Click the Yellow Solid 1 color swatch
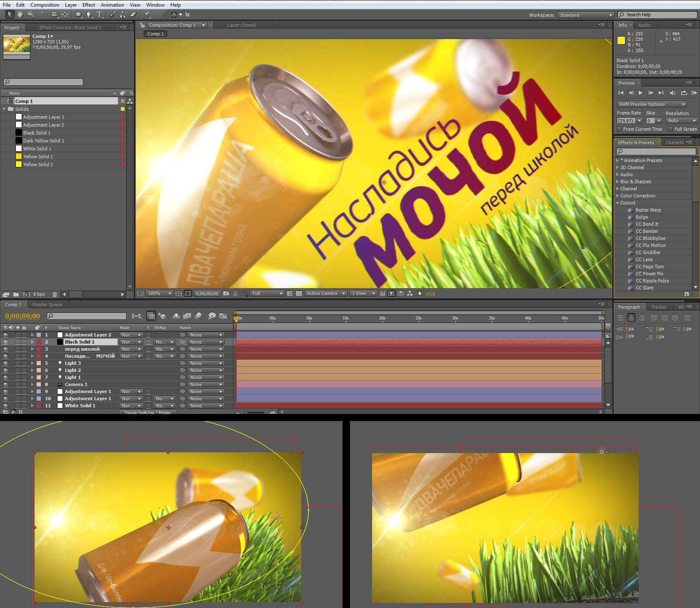This screenshot has width=700, height=608. [19, 157]
